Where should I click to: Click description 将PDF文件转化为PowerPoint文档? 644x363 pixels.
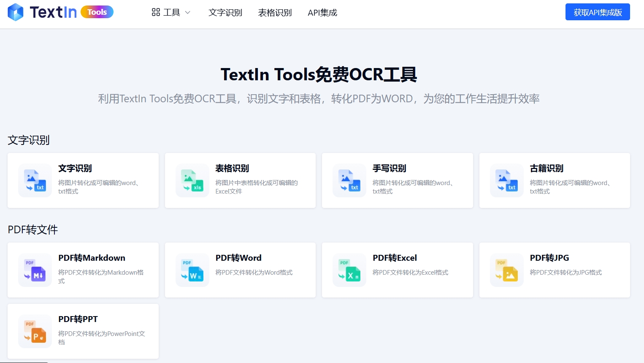pos(102,338)
